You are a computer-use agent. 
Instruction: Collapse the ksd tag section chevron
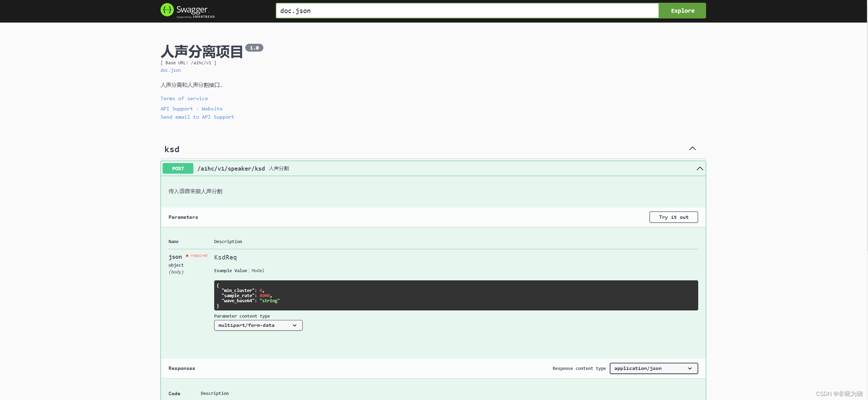pos(692,148)
